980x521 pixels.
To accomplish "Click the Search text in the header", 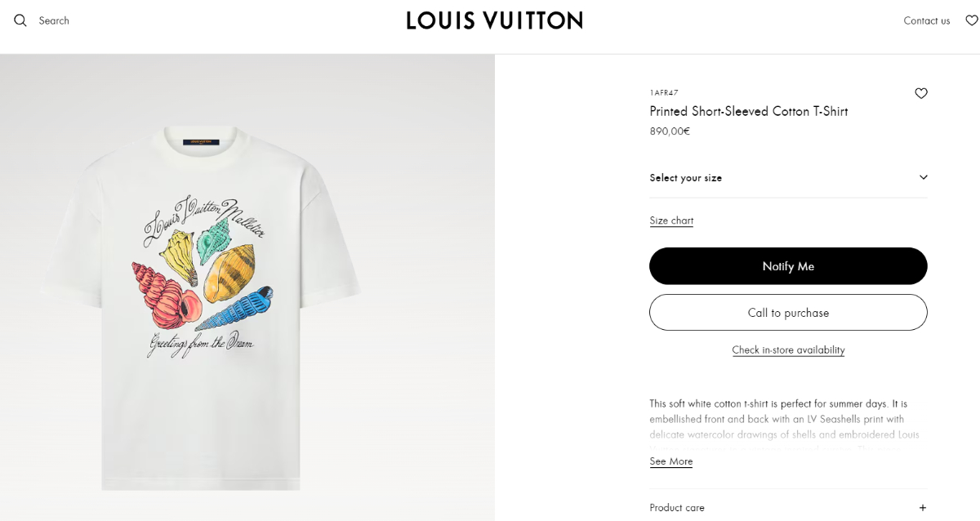I will tap(54, 20).
